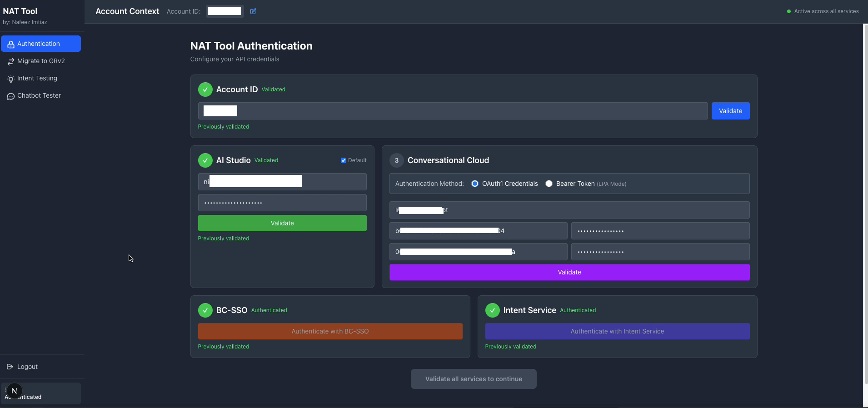Click the AI Studio username input field
The width and height of the screenshot is (868, 408).
pos(282,182)
